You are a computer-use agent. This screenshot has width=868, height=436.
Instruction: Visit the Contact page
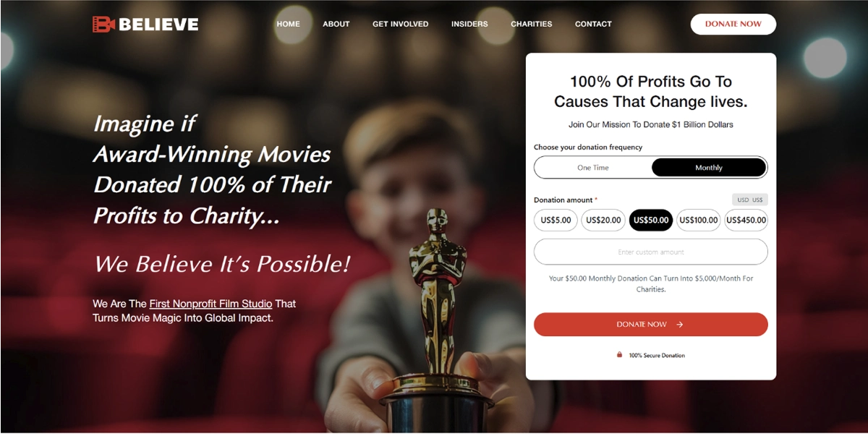(x=593, y=24)
